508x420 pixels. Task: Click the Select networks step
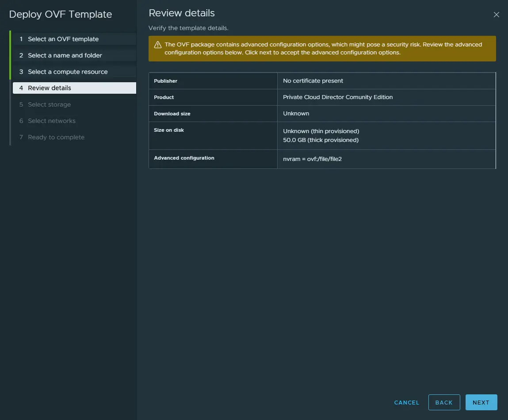(x=52, y=121)
